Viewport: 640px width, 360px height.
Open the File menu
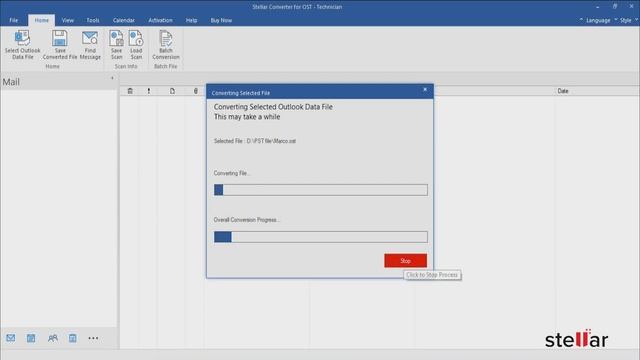click(x=13, y=20)
